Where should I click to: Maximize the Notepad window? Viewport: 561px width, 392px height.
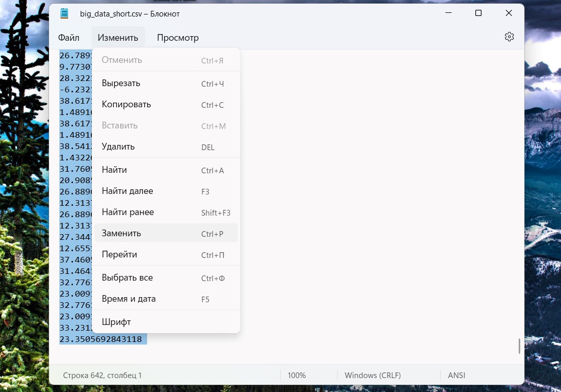[x=478, y=13]
